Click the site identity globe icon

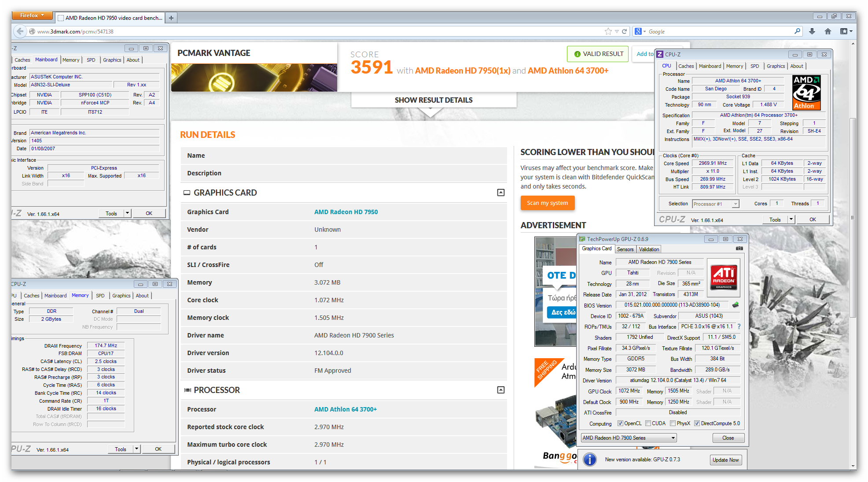click(x=32, y=31)
